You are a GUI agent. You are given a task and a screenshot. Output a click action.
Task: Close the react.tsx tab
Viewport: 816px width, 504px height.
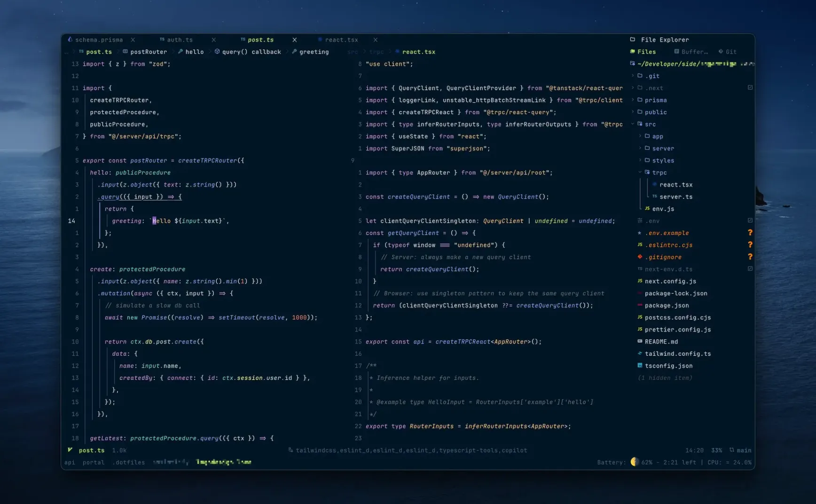(376, 39)
